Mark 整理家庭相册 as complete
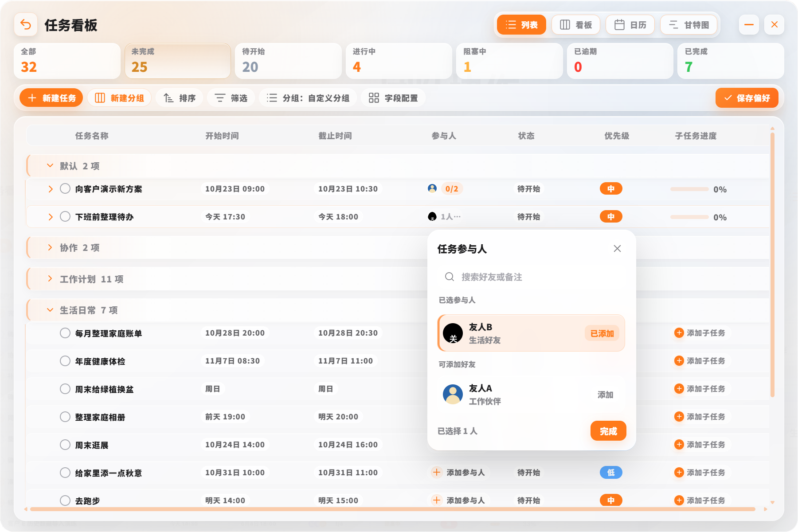 click(x=65, y=417)
